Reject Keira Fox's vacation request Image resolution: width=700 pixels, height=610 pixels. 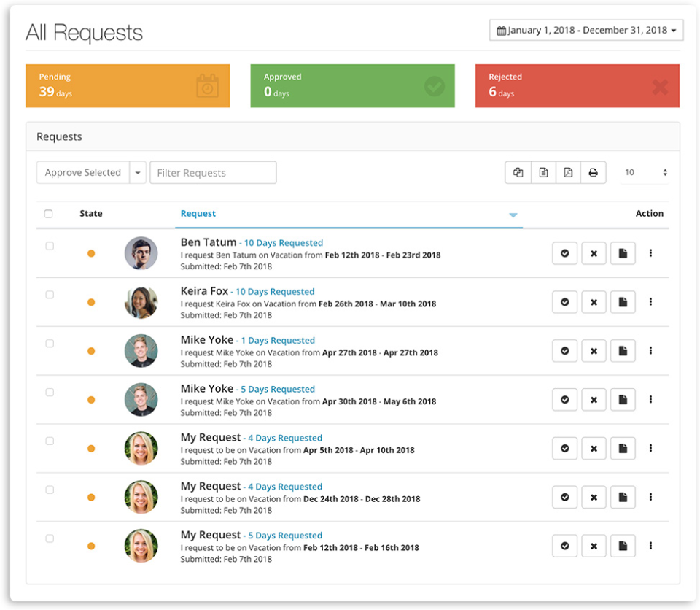click(594, 302)
